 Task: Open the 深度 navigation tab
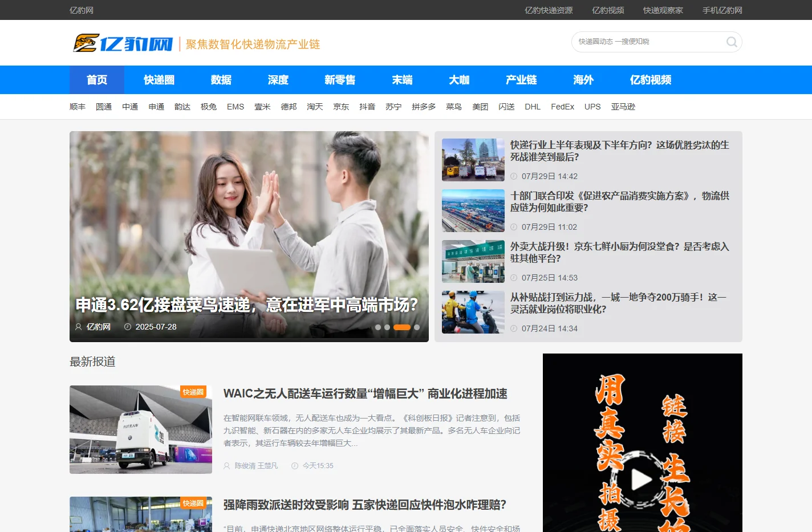click(x=278, y=80)
